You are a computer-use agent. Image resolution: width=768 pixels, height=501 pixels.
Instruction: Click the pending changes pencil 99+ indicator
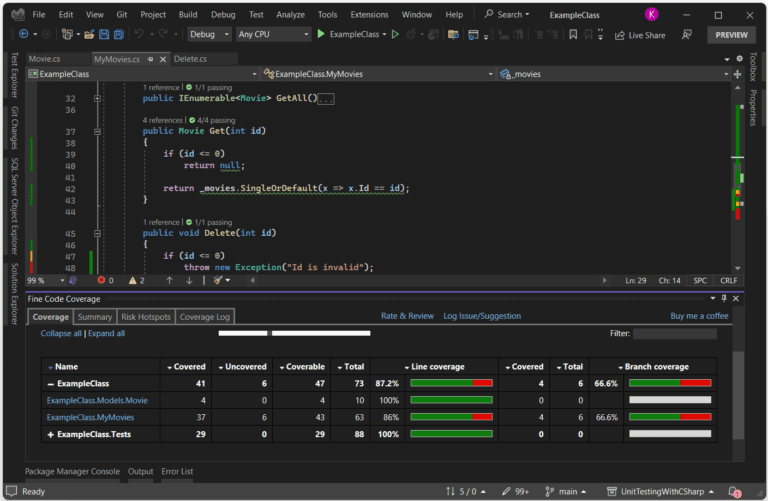pyautogui.click(x=515, y=491)
